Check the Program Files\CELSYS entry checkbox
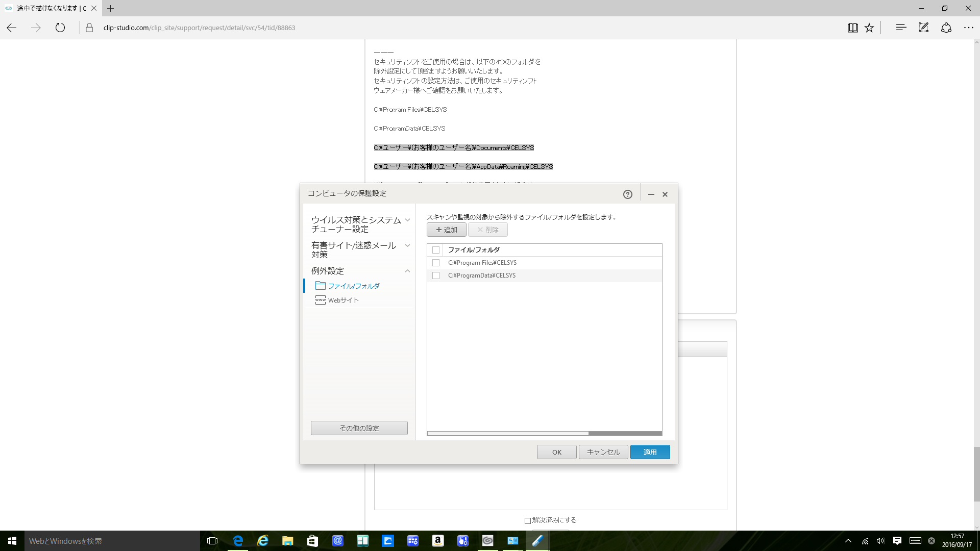980x551 pixels. coord(436,263)
